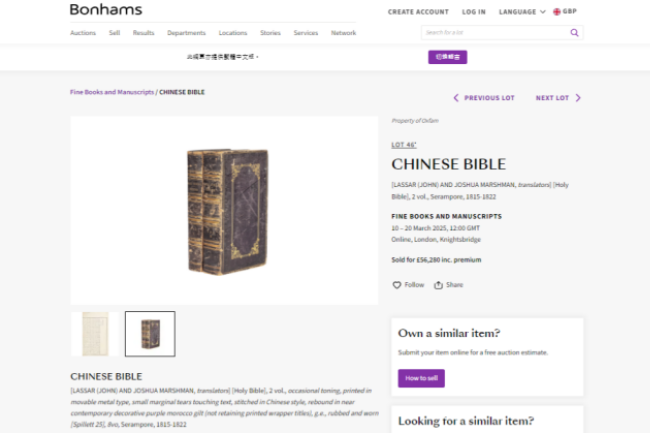Click the Create Account link
650x433 pixels.
click(418, 12)
